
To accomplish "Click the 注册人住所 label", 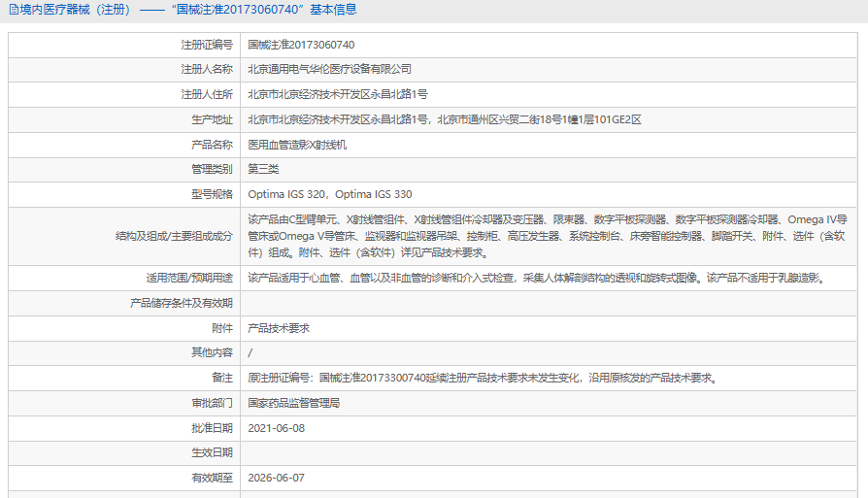I will pos(207,94).
